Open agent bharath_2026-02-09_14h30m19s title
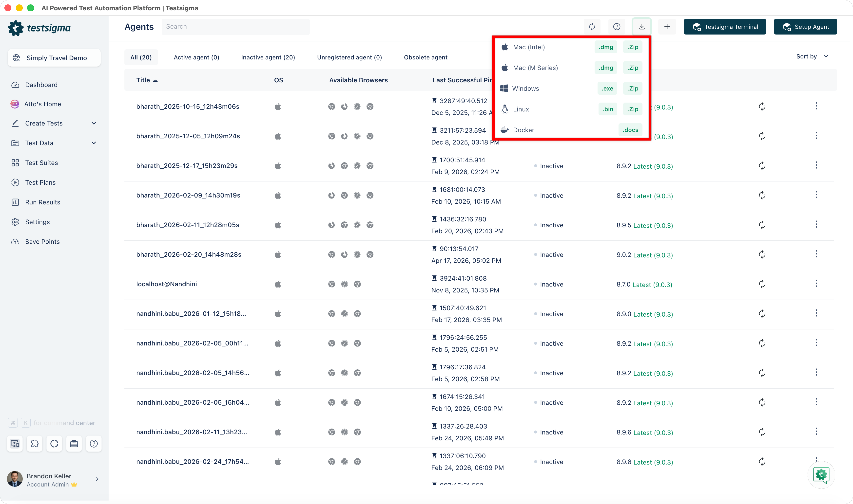This screenshot has height=504, width=853. [x=188, y=195]
